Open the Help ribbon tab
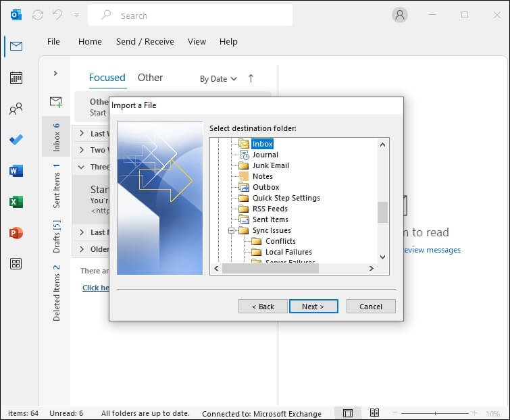The image size is (510, 420). pos(228,42)
